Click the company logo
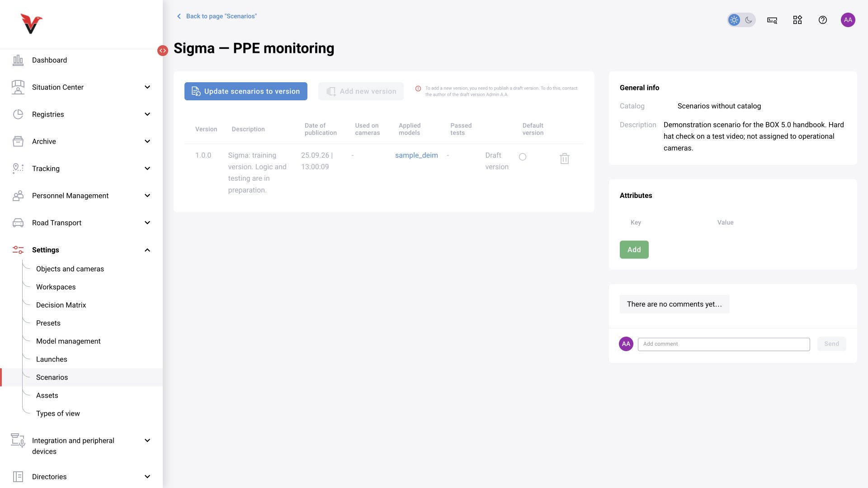The height and width of the screenshot is (488, 868). pyautogui.click(x=31, y=24)
